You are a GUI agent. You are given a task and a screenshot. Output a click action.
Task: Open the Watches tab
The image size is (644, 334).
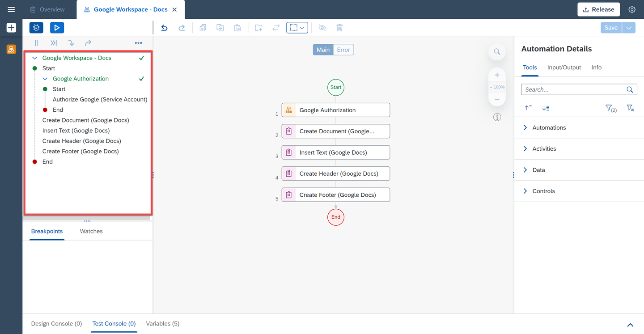tap(91, 231)
